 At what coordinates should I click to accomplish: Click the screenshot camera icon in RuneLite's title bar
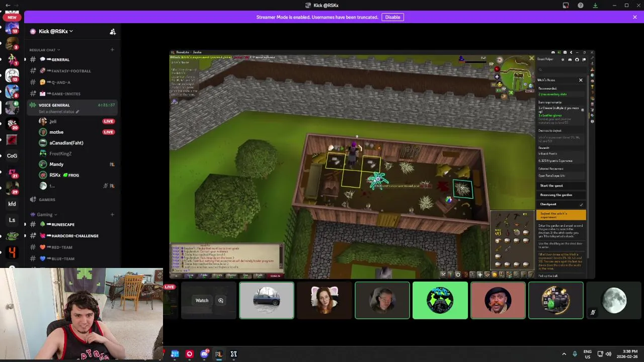(x=565, y=52)
